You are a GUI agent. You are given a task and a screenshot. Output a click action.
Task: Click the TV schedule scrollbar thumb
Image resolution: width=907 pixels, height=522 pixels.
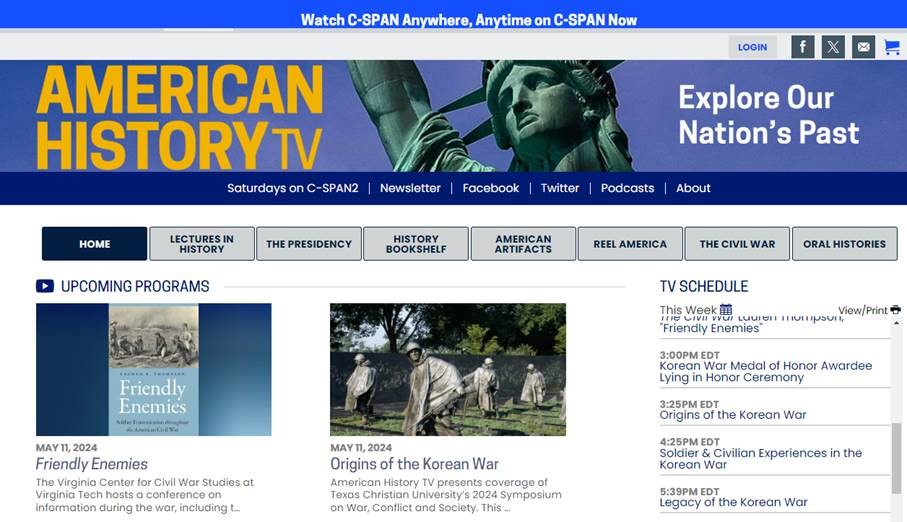(x=896, y=458)
